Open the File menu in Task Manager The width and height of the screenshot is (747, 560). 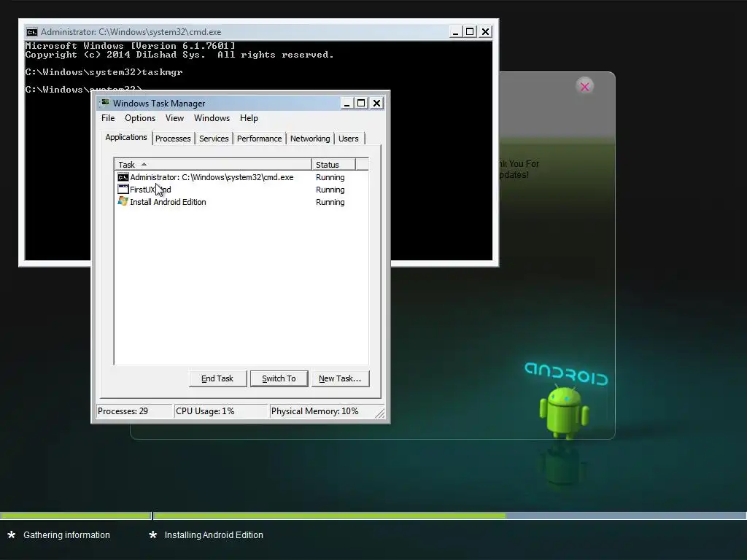[108, 118]
